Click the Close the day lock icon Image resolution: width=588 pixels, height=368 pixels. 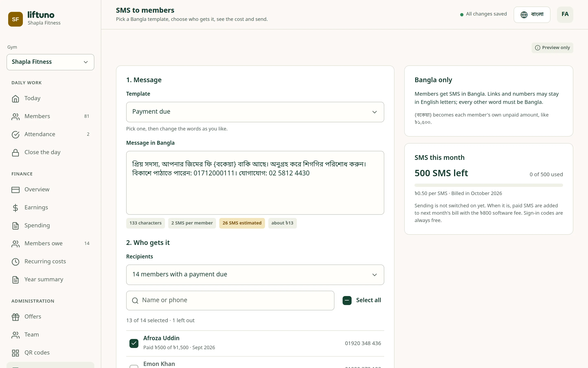[16, 153]
